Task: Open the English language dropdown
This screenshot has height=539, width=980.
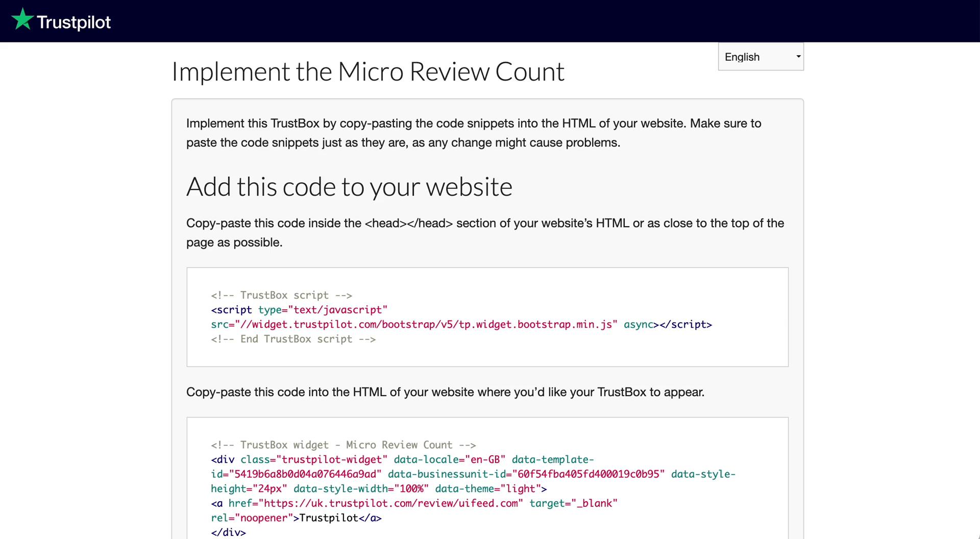Action: pyautogui.click(x=761, y=57)
